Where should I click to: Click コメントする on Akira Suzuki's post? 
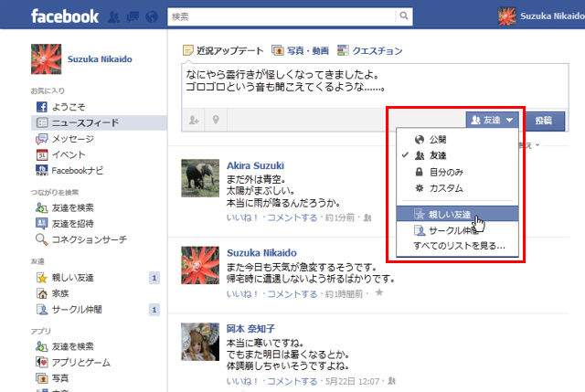[x=292, y=217]
